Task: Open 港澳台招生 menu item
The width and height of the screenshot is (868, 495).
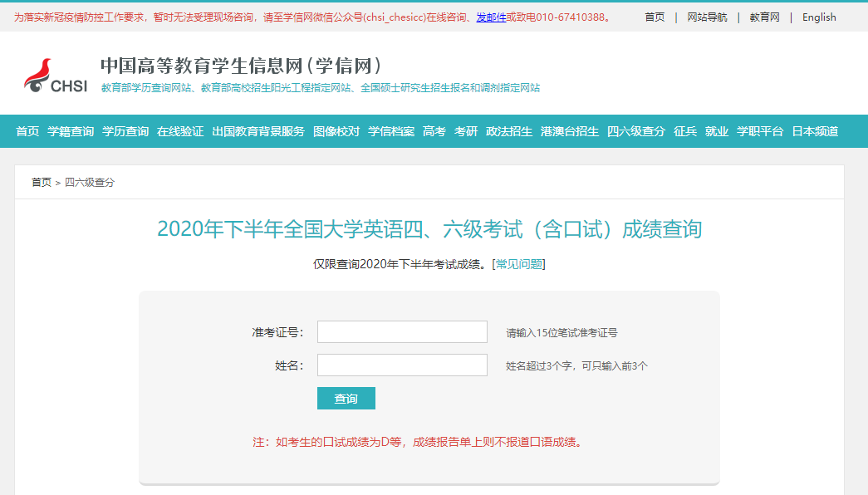Action: click(570, 131)
